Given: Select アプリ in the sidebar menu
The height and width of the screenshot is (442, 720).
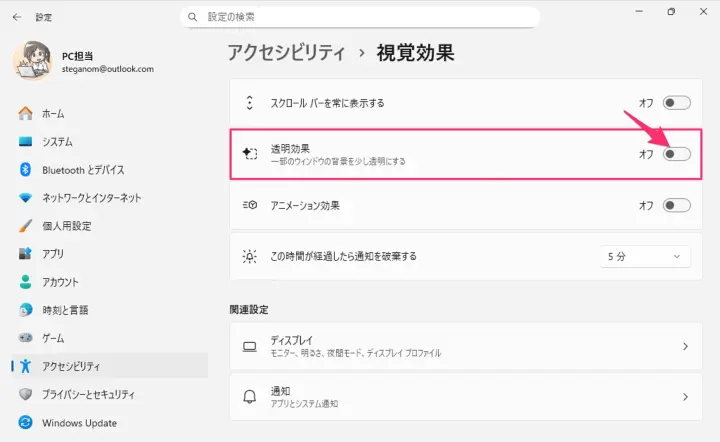Looking at the screenshot, I should [53, 254].
